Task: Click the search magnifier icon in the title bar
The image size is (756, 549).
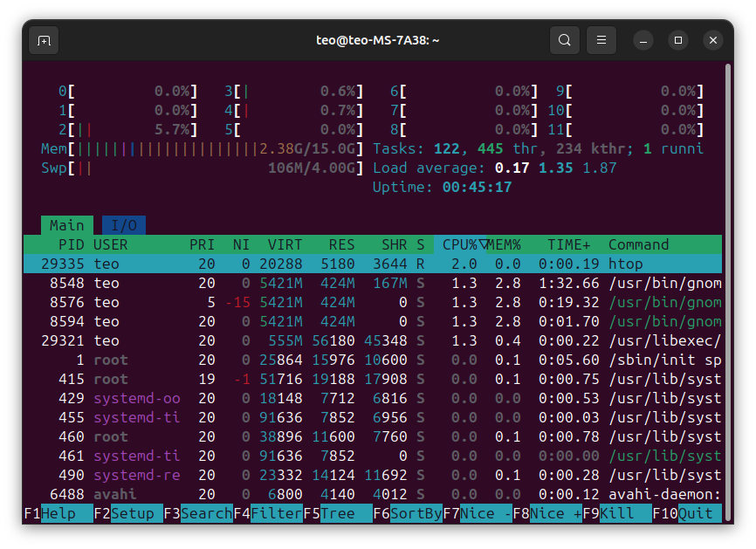Action: point(565,40)
